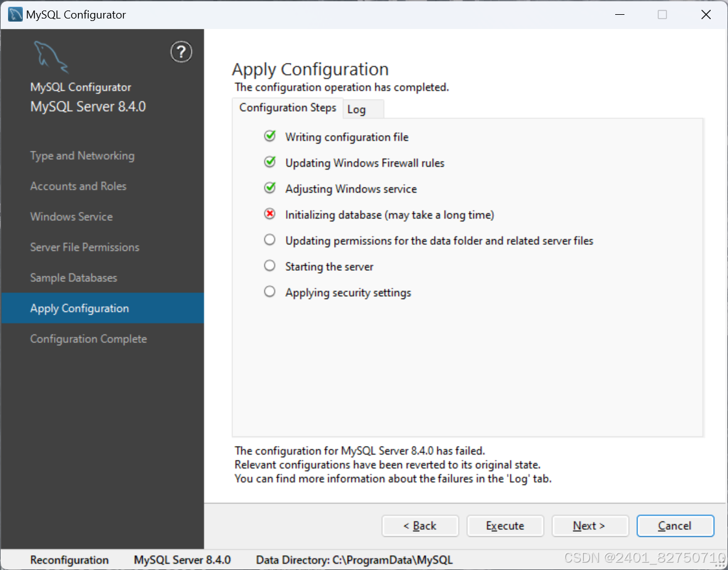Switch to the Log tab
Screen dimensions: 728x570
(363, 110)
